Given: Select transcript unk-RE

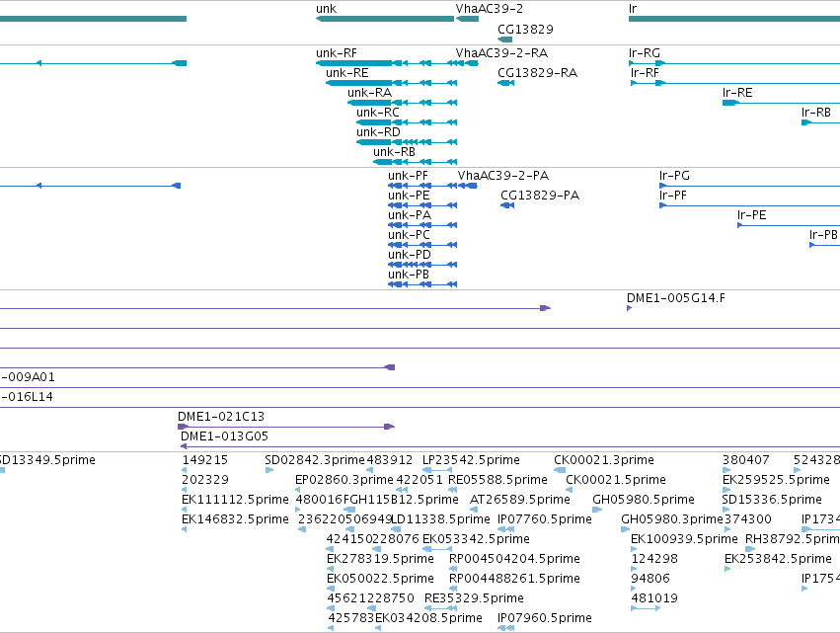Looking at the screenshot, I should coord(391,83).
